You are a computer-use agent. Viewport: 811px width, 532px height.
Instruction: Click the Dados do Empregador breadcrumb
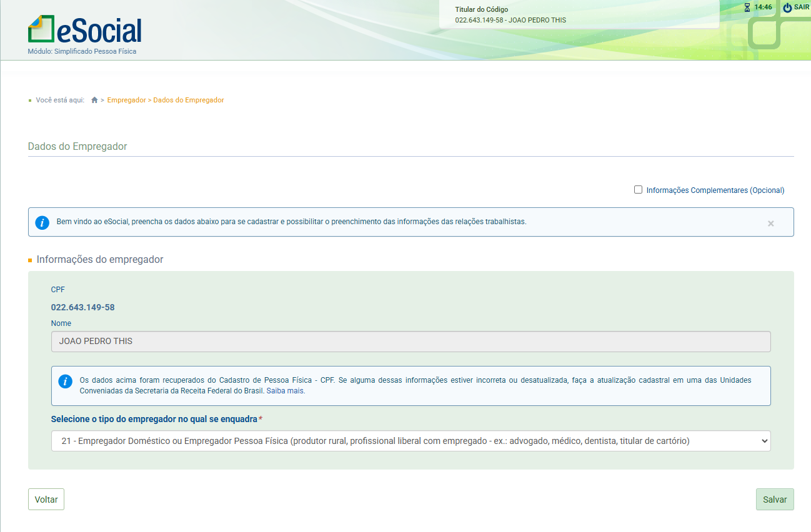point(188,100)
